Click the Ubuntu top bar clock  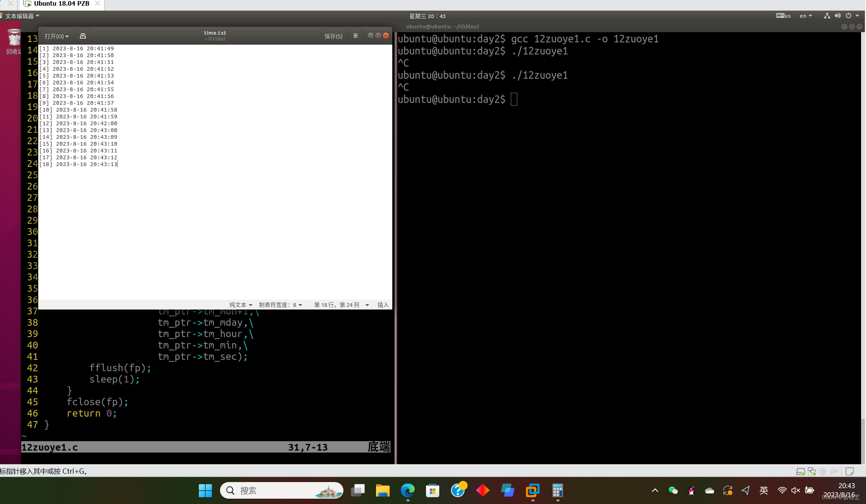click(427, 16)
